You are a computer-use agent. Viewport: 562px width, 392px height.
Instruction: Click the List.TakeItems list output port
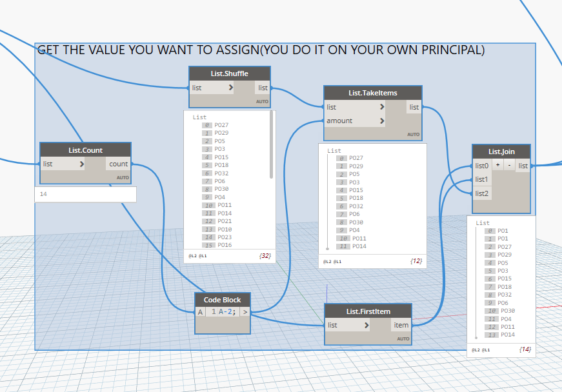coord(414,107)
